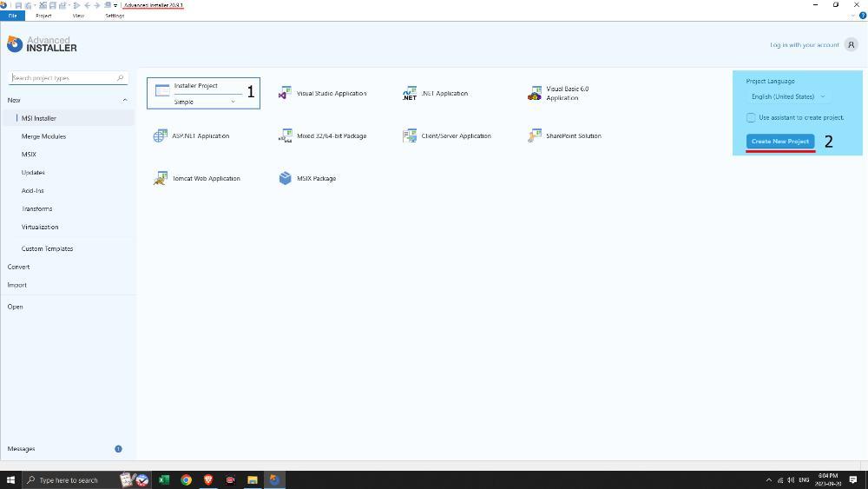868x489 pixels.
Task: Open Google Chrome from the taskbar
Action: [186, 480]
